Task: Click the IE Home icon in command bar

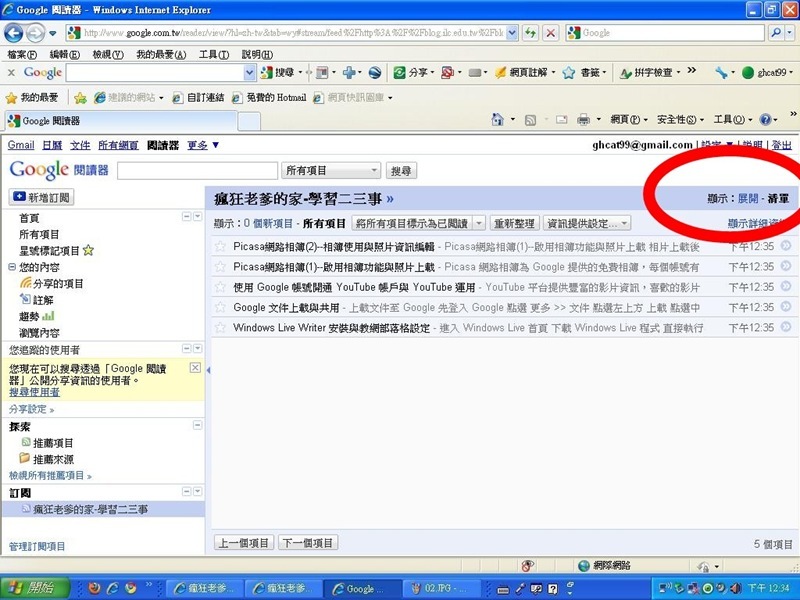Action: pos(497,120)
